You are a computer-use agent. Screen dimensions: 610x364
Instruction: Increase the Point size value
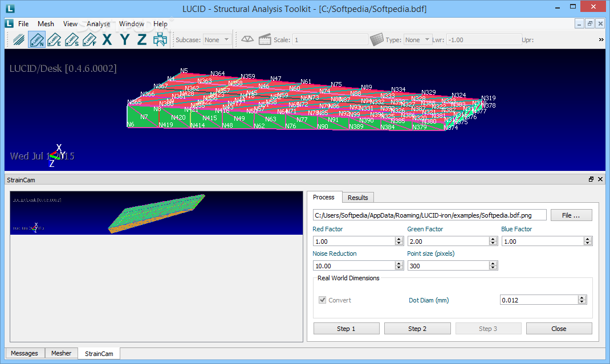click(493, 264)
